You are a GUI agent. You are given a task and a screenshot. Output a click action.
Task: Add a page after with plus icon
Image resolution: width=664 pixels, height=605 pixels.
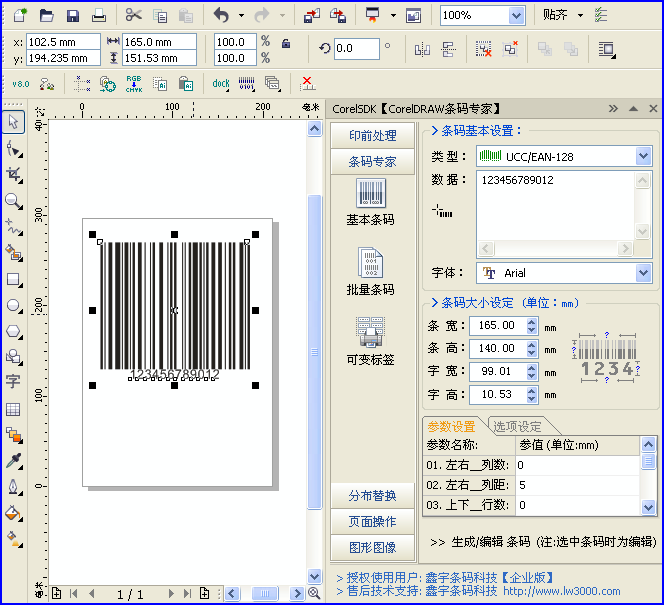tap(205, 594)
